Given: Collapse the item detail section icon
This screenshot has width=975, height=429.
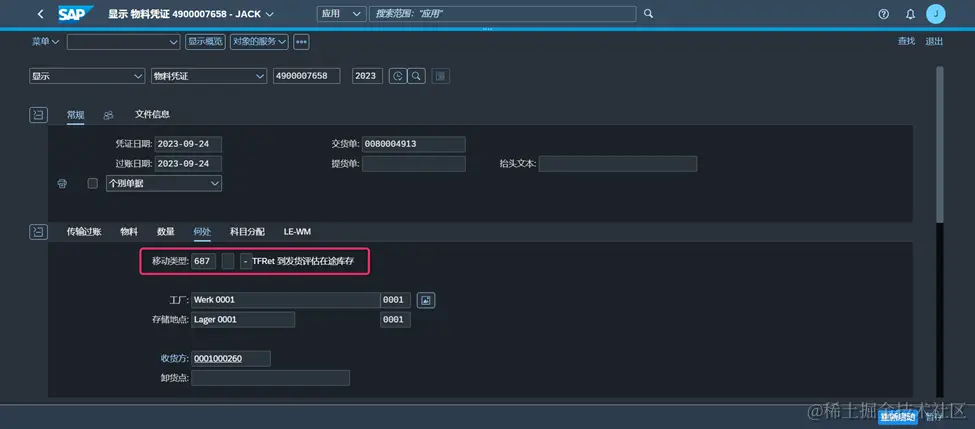Looking at the screenshot, I should pyautogui.click(x=39, y=232).
